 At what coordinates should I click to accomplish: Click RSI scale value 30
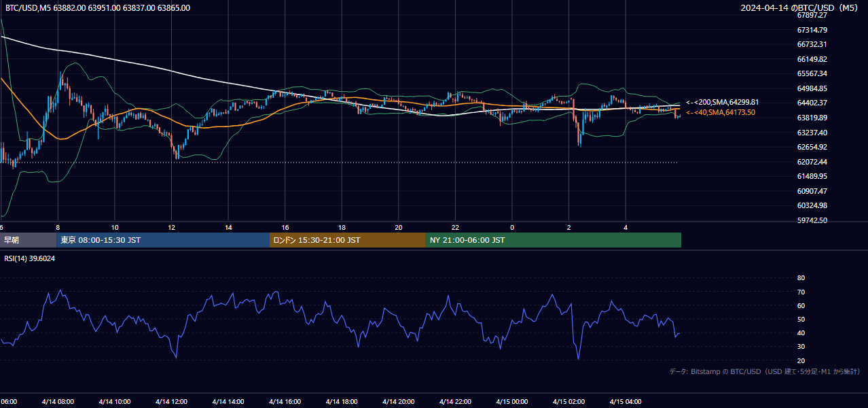click(x=801, y=347)
